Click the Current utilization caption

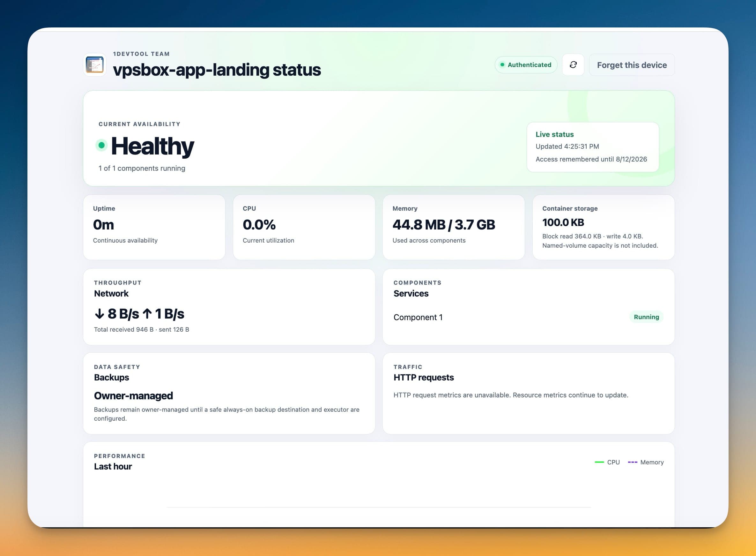(268, 240)
